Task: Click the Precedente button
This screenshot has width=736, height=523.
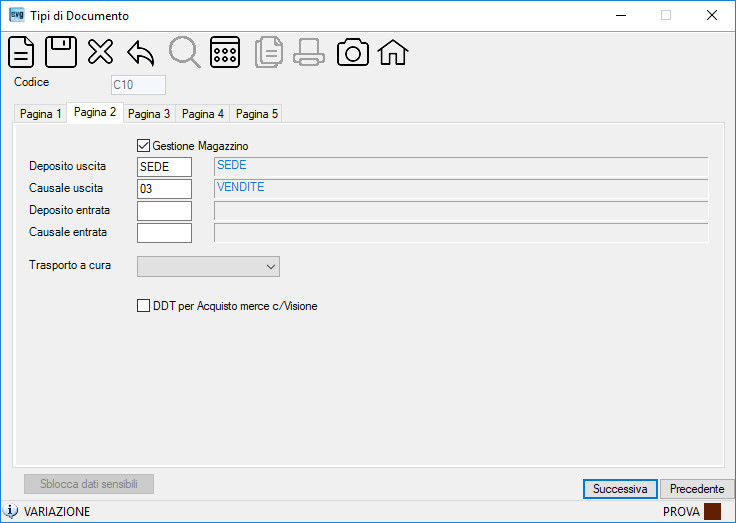Action: click(x=697, y=489)
